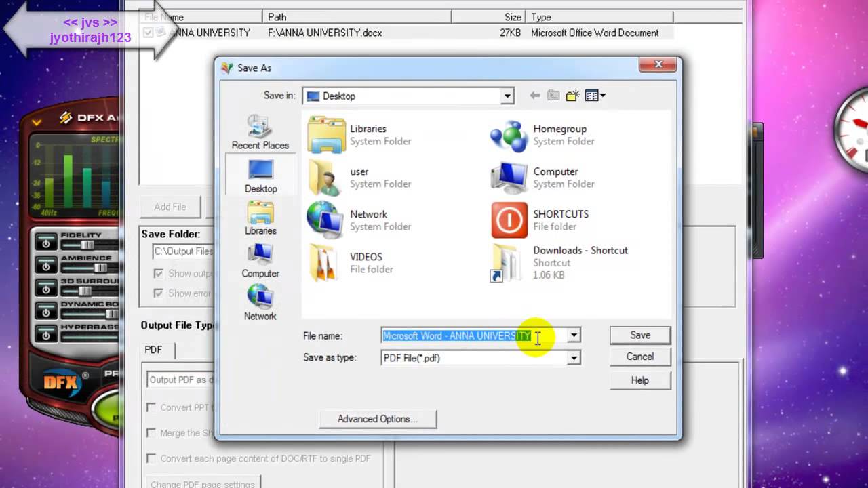
Task: Select Desktop in the places sidebar
Action: click(260, 176)
